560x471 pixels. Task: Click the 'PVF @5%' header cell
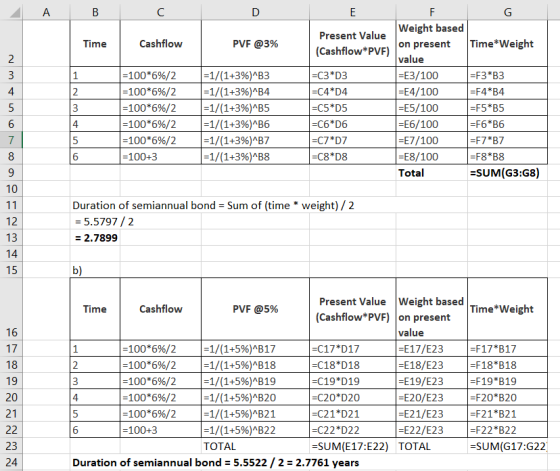pyautogui.click(x=255, y=309)
